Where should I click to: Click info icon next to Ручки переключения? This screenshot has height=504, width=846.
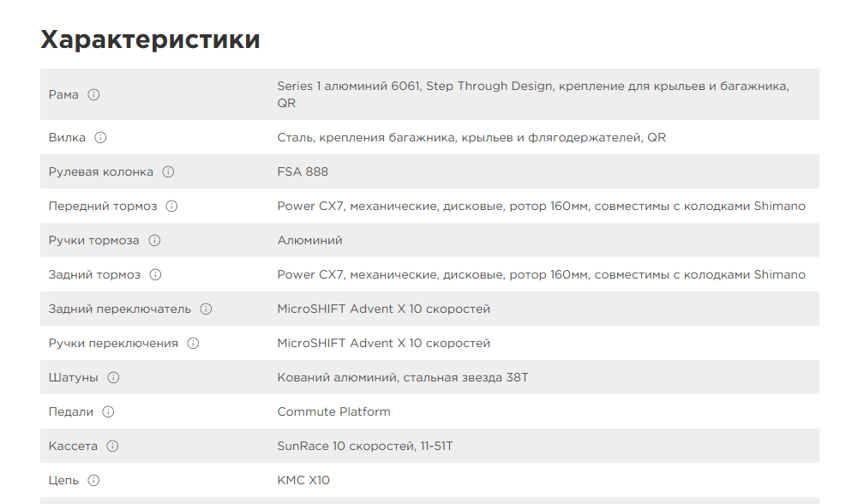tap(194, 343)
